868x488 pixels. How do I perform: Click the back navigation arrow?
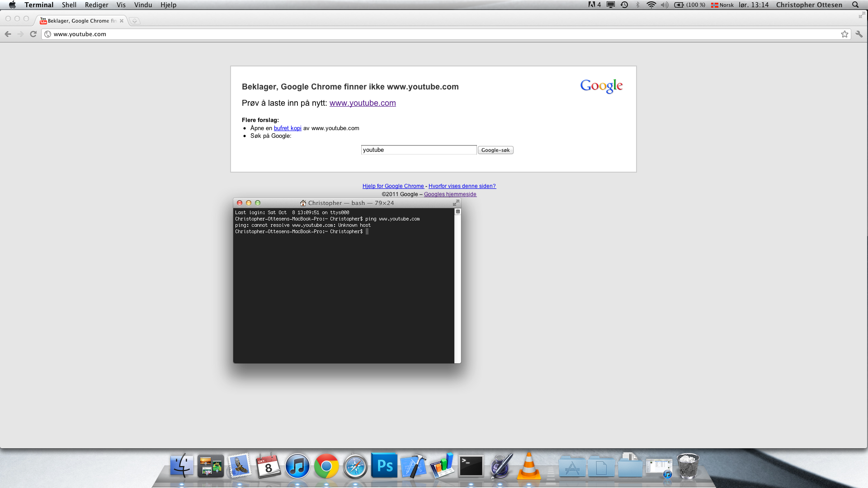click(8, 34)
